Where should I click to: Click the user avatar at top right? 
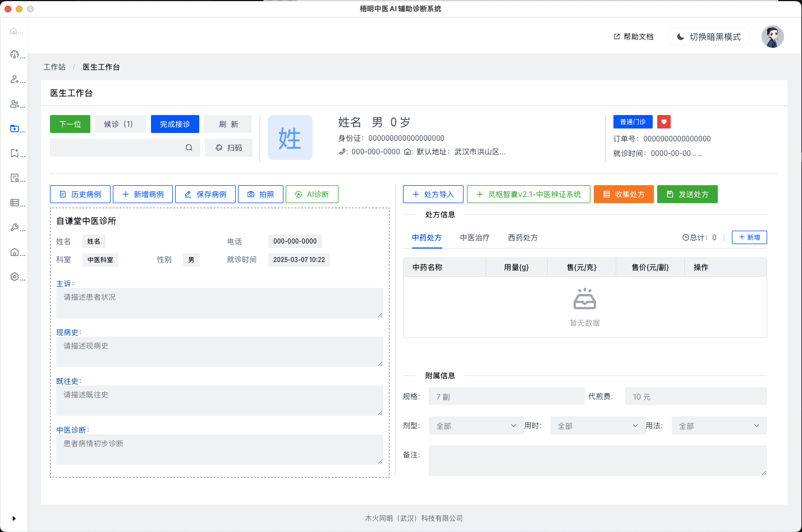(x=772, y=36)
